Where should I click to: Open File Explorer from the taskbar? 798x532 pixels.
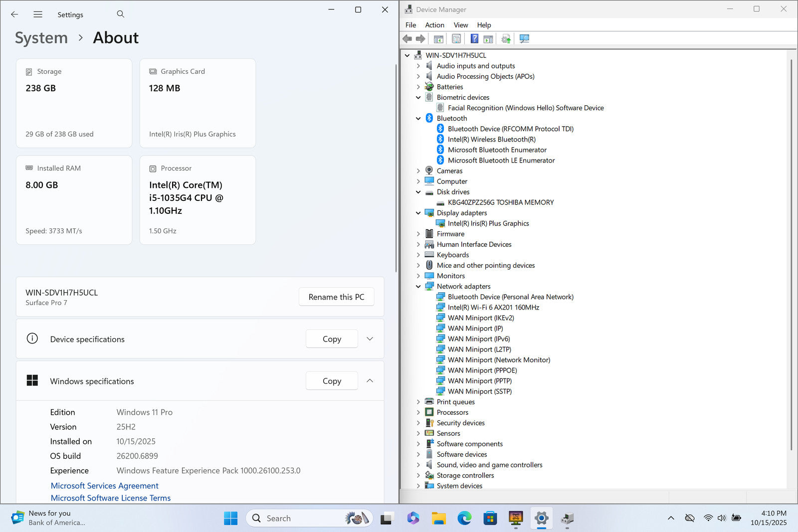click(x=438, y=519)
